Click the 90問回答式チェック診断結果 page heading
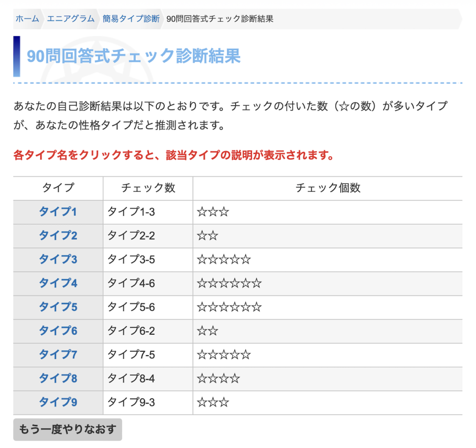The width and height of the screenshot is (476, 448). pos(133,56)
